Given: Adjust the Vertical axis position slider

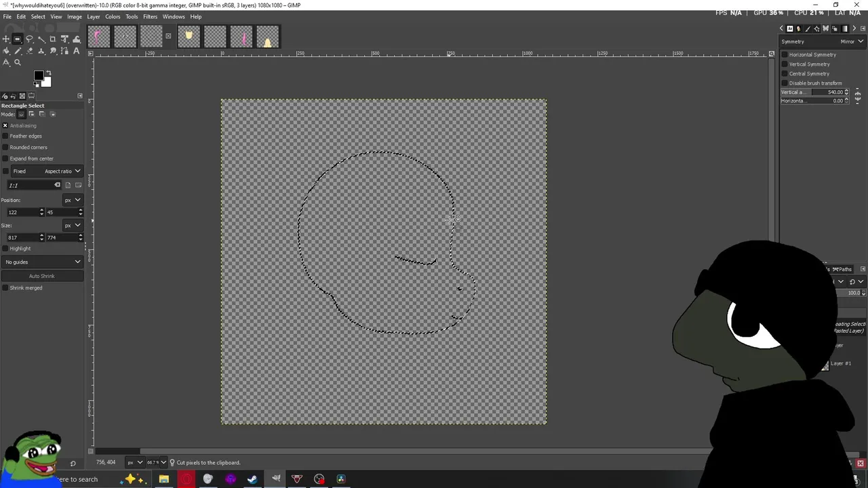Looking at the screenshot, I should (814, 92).
